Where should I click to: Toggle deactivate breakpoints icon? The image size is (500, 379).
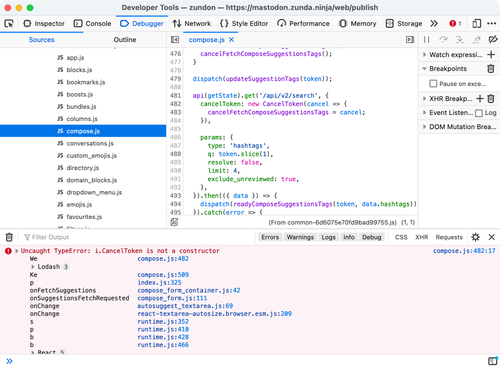tap(493, 40)
